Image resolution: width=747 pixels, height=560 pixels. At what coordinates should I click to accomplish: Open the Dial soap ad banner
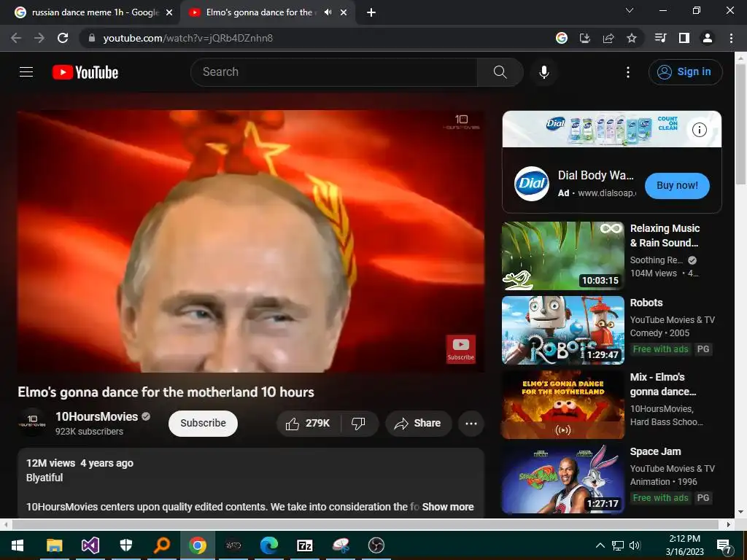point(612,129)
